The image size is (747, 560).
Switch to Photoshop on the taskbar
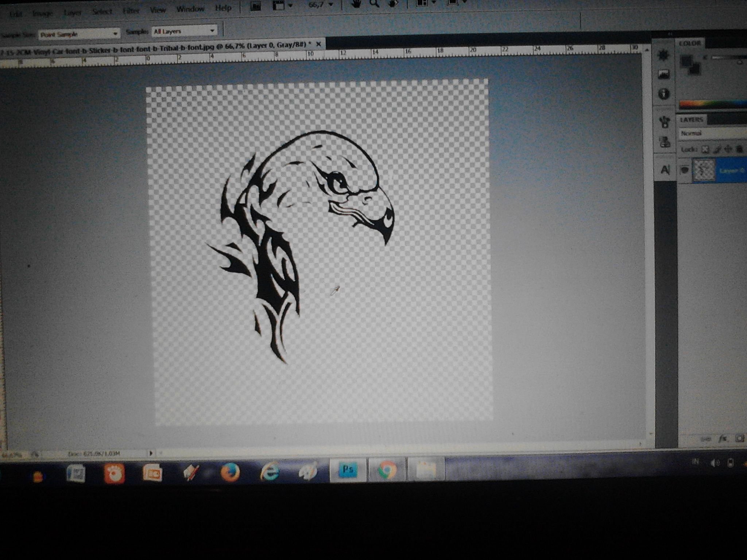[x=348, y=470]
